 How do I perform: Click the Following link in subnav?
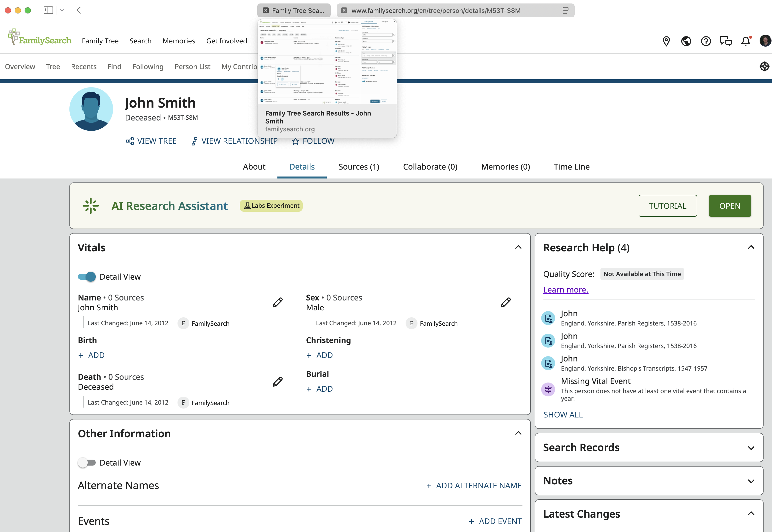[x=148, y=67]
